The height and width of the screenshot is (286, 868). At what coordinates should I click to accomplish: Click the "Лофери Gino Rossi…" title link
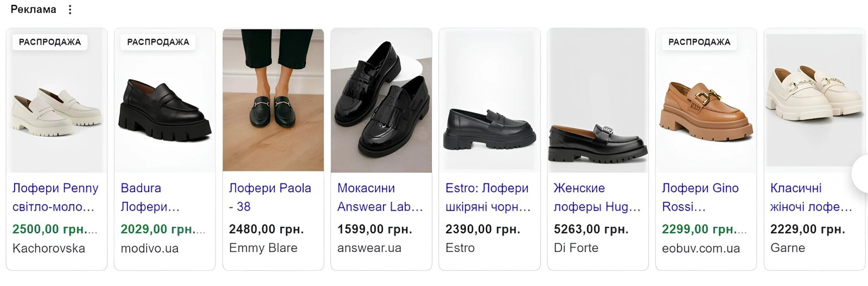(x=700, y=197)
